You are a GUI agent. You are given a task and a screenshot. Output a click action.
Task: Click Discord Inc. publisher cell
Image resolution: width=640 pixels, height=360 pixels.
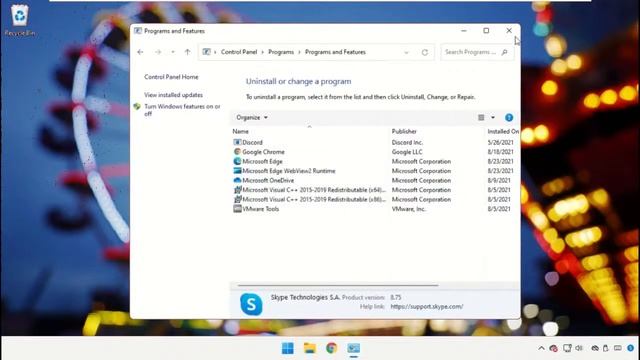(407, 142)
